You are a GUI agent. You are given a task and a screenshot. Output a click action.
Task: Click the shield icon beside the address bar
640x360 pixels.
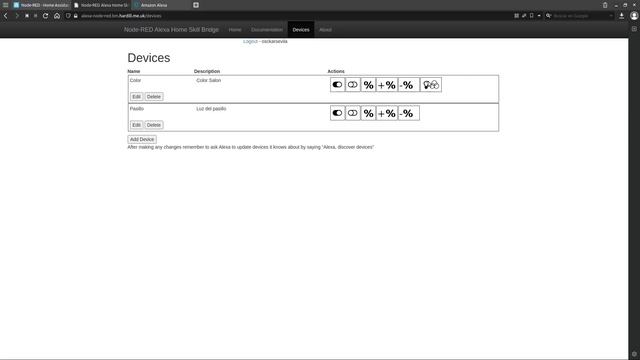pos(68,16)
